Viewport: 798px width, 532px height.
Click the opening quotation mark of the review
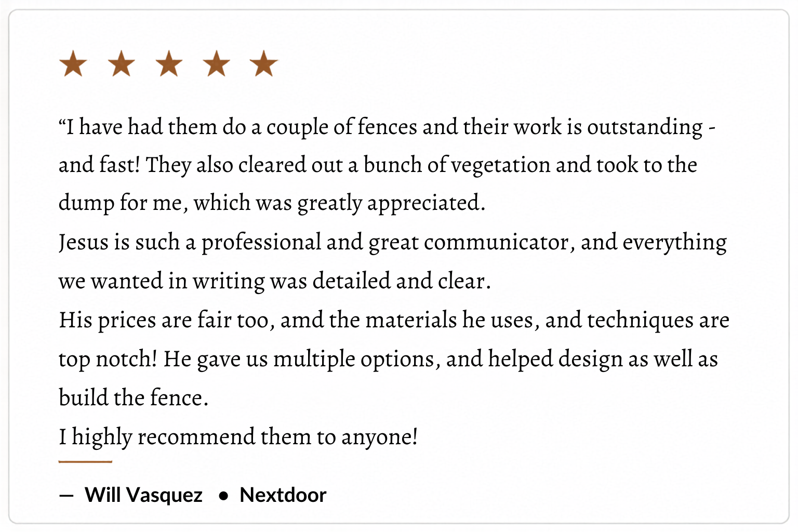(62, 123)
